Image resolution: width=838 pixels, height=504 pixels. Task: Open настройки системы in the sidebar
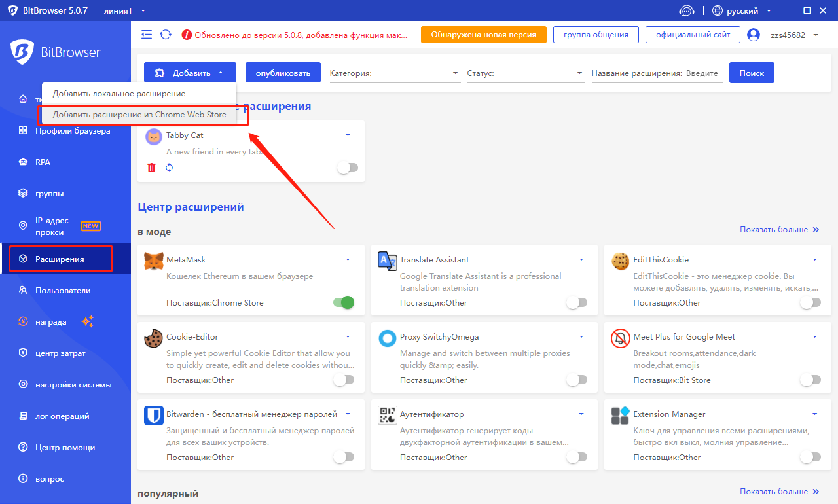coord(65,385)
